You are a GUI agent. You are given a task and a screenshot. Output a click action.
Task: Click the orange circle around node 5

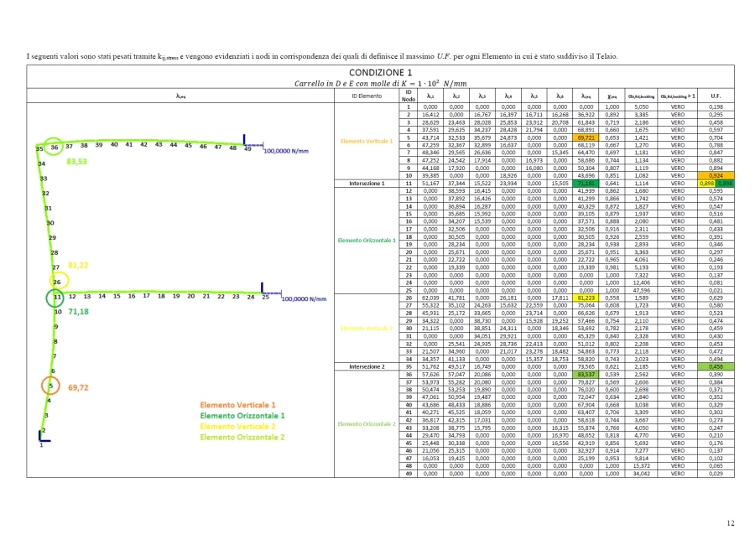(49, 386)
